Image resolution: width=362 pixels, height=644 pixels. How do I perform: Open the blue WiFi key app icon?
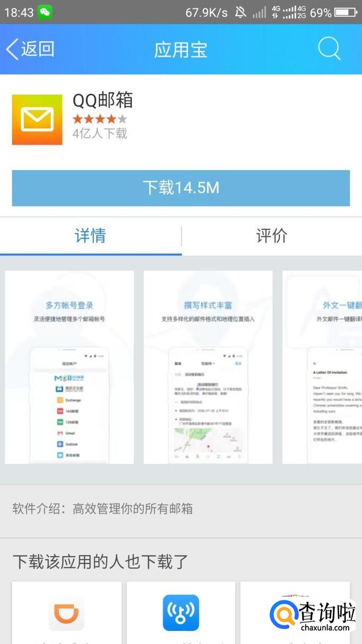pyautogui.click(x=181, y=613)
